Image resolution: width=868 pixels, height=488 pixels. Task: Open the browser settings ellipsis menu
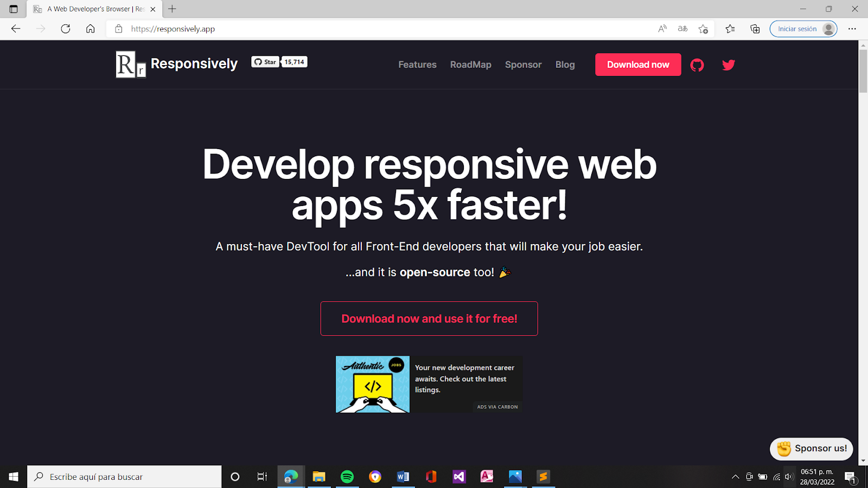(852, 29)
